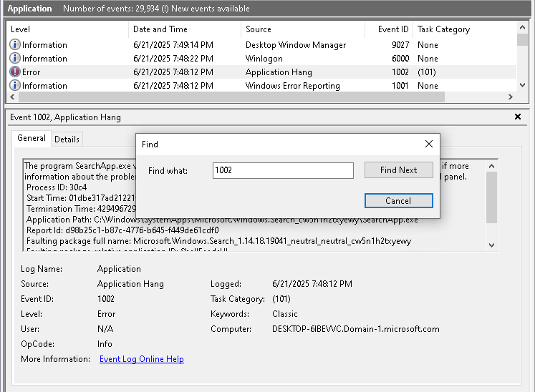Screen dimensions: 535x392
Task: Click the Task Category (101) cell in list
Action: [427, 72]
